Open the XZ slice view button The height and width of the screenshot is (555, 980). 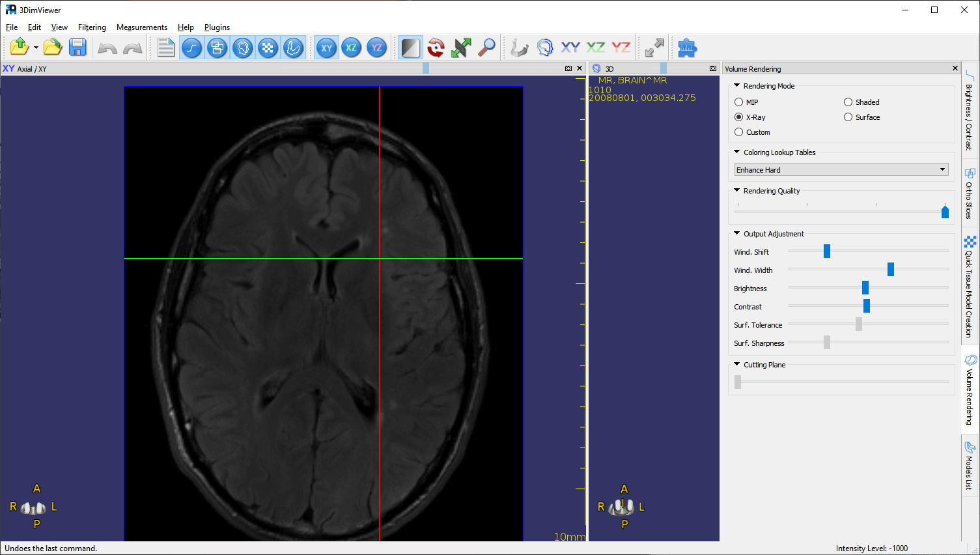(x=352, y=48)
